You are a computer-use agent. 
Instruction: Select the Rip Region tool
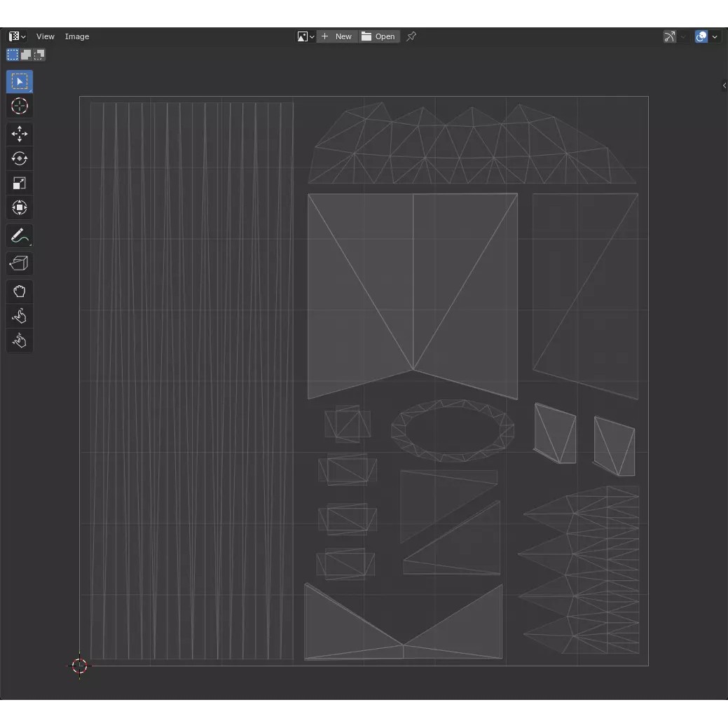(x=20, y=263)
